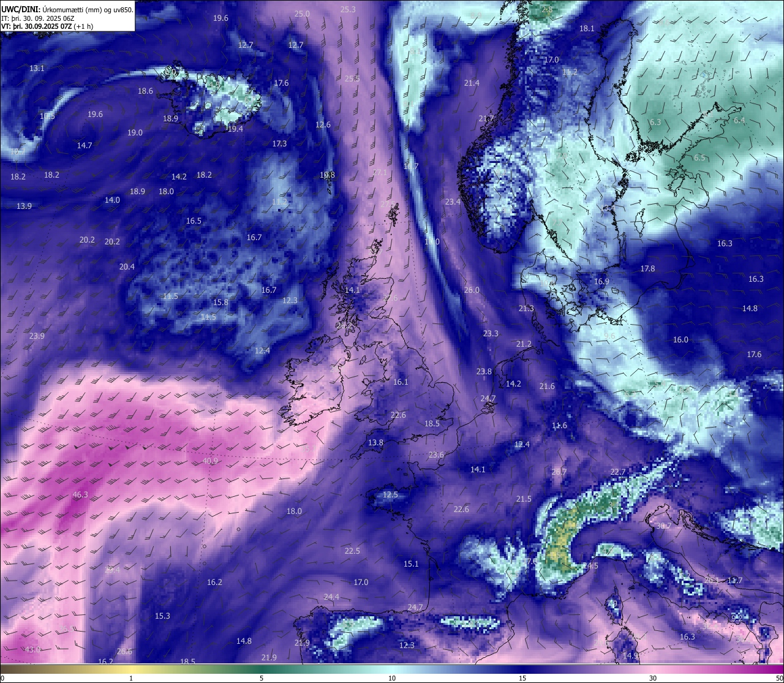Image resolution: width=784 pixels, height=683 pixels.
Task: Select the 20.4 value label
Action: (127, 267)
